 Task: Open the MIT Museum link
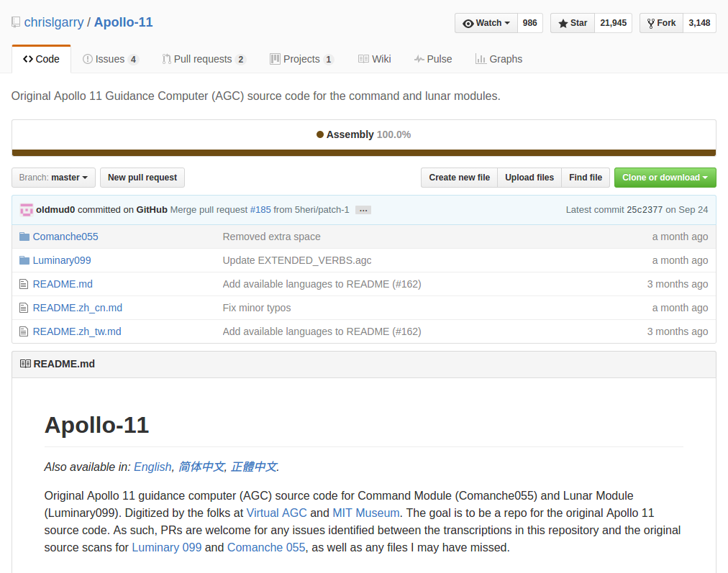pyautogui.click(x=366, y=513)
